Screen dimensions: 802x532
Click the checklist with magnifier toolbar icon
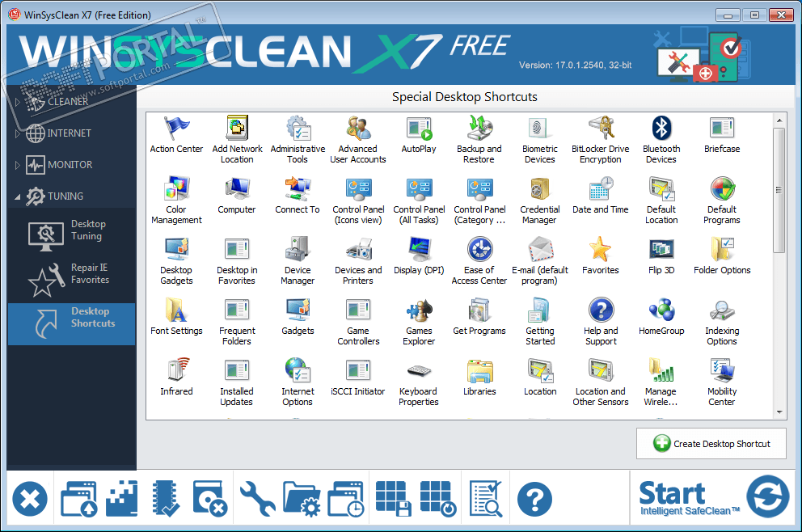pos(485,499)
